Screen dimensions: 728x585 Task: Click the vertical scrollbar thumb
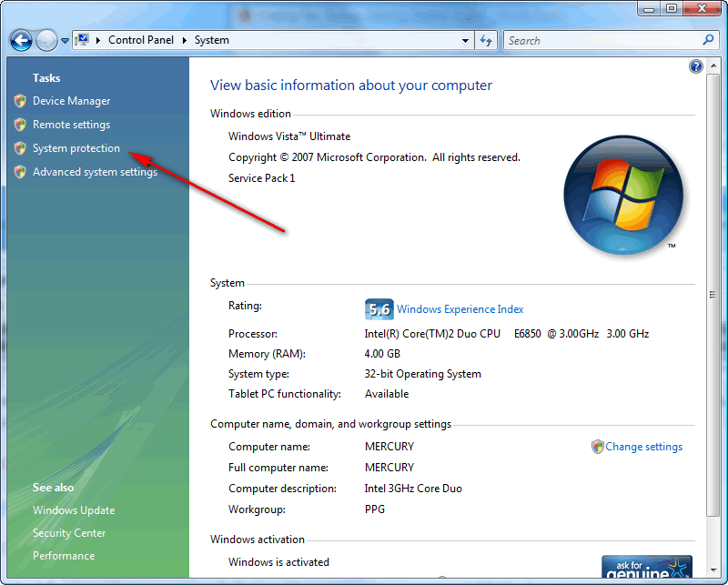713,295
